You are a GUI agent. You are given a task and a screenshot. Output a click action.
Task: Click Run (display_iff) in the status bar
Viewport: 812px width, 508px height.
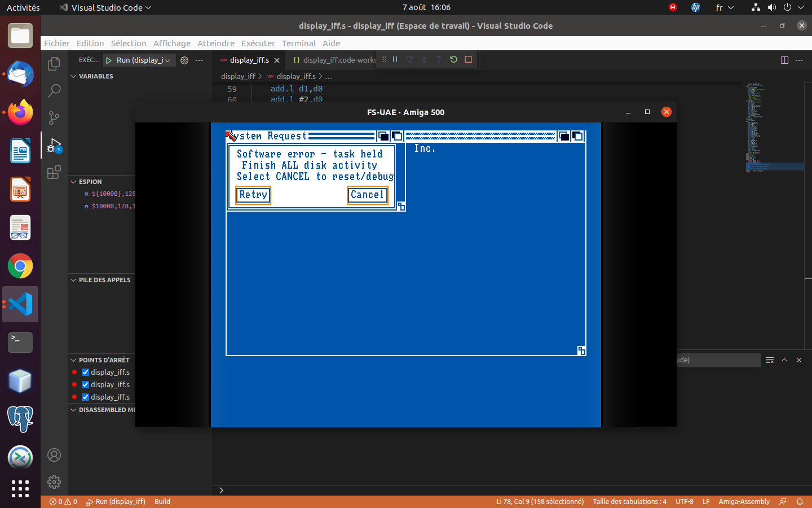(116, 501)
